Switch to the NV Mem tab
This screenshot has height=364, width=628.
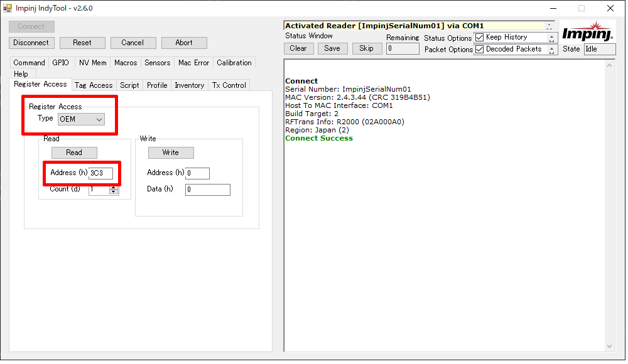pyautogui.click(x=93, y=63)
